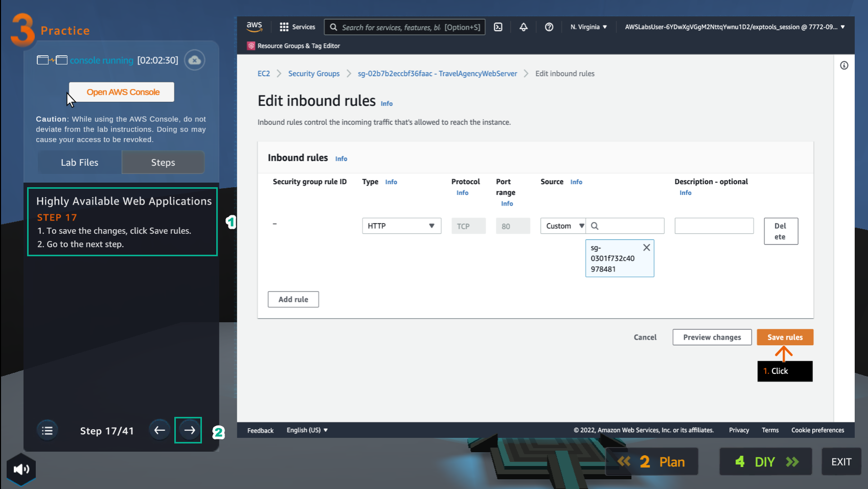Click Info link next to Edit inbound rules
Viewport: 868px width, 489px height.
click(x=386, y=103)
